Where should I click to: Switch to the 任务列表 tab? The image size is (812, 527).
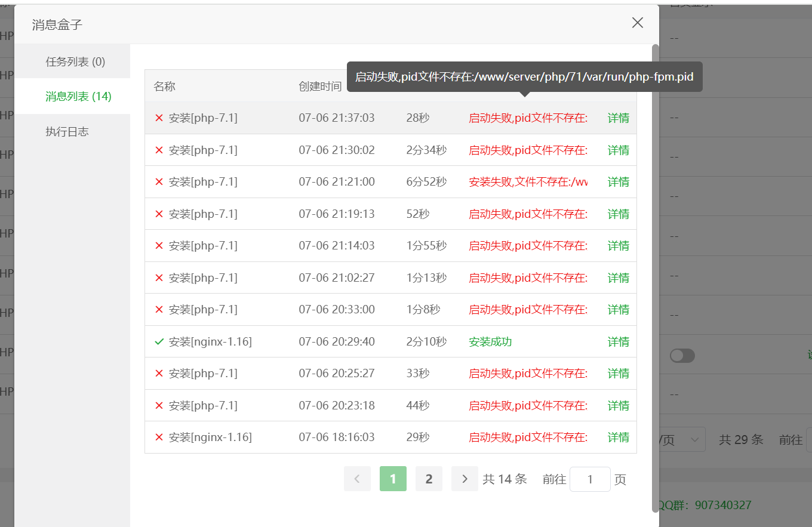coord(72,61)
